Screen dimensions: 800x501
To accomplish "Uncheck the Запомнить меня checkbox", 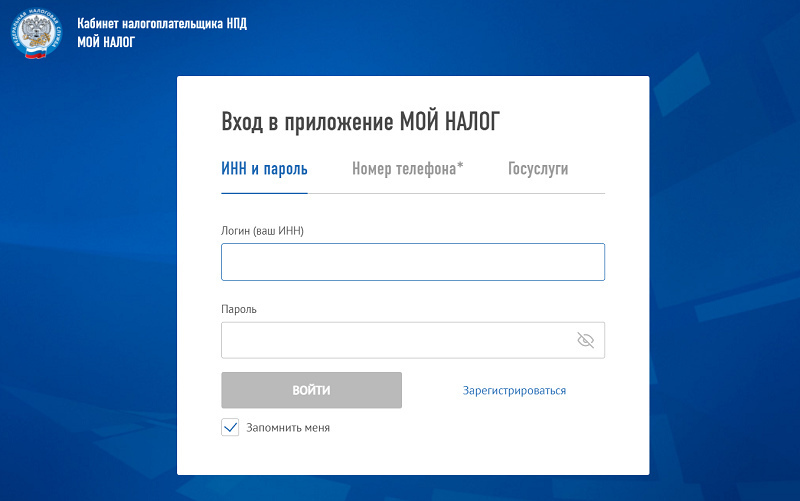I will pos(230,427).
